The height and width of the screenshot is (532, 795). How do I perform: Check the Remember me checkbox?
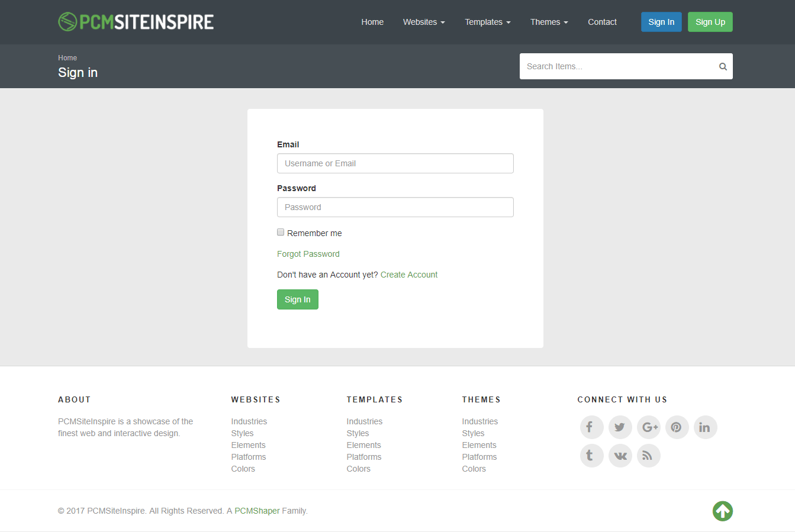click(x=281, y=232)
